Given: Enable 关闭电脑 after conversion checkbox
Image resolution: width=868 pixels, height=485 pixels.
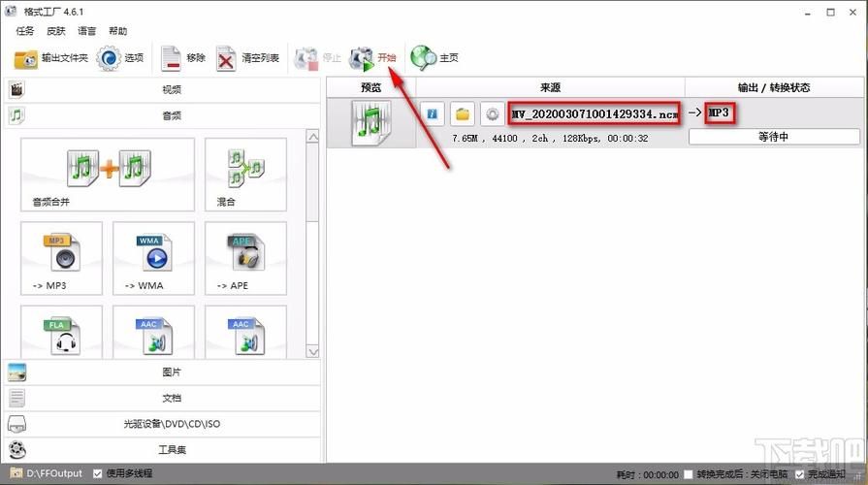Looking at the screenshot, I should click(689, 474).
